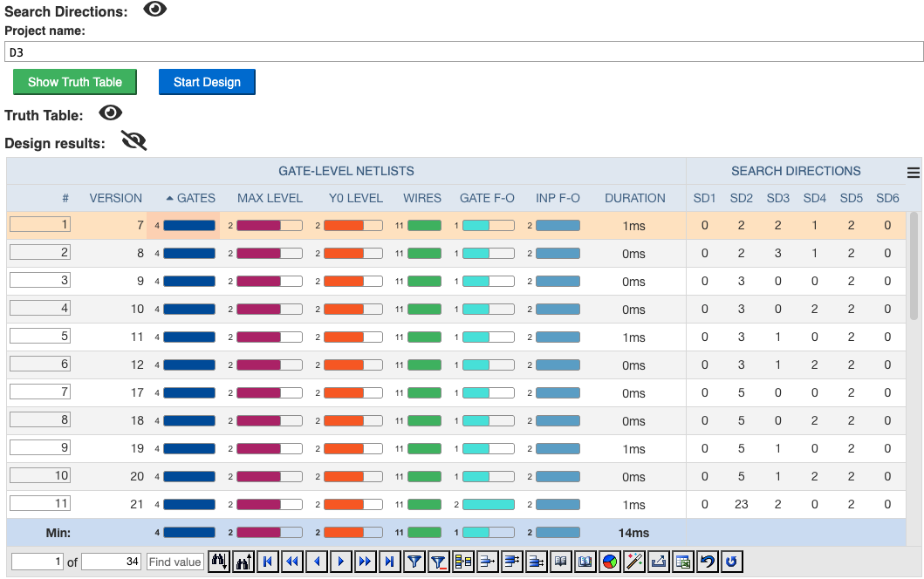
Task: Click the yellow-green column layout icon
Action: click(x=463, y=562)
